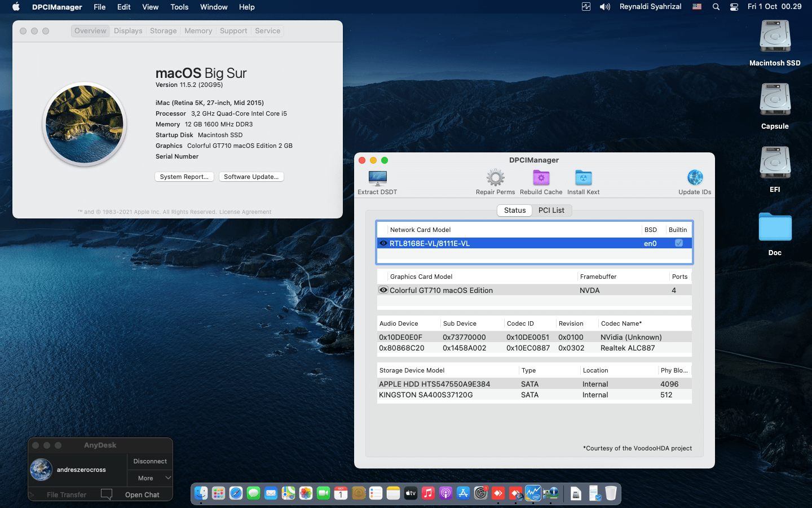Click the Codec Name column header

point(645,323)
